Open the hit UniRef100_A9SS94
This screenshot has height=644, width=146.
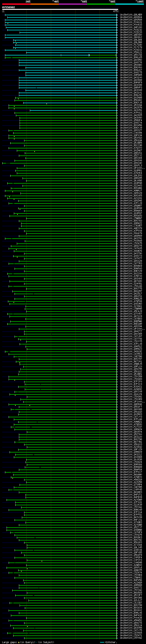point(131,326)
